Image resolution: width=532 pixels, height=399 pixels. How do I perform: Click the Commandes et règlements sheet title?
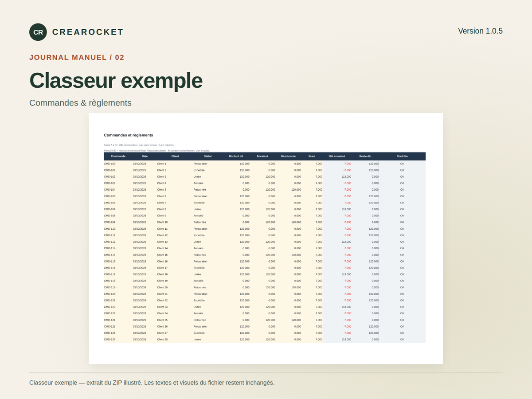click(x=129, y=135)
